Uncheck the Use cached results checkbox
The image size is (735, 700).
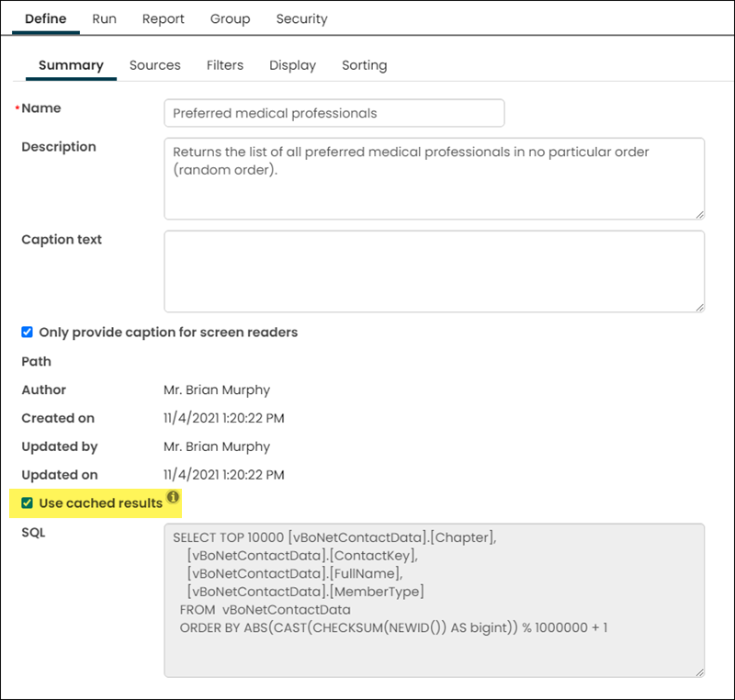tap(28, 503)
